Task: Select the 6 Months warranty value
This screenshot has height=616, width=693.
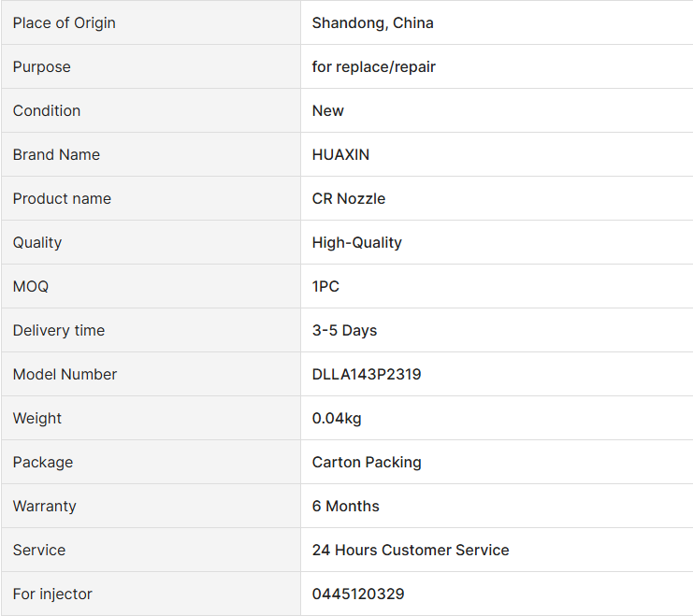Action: coord(345,506)
